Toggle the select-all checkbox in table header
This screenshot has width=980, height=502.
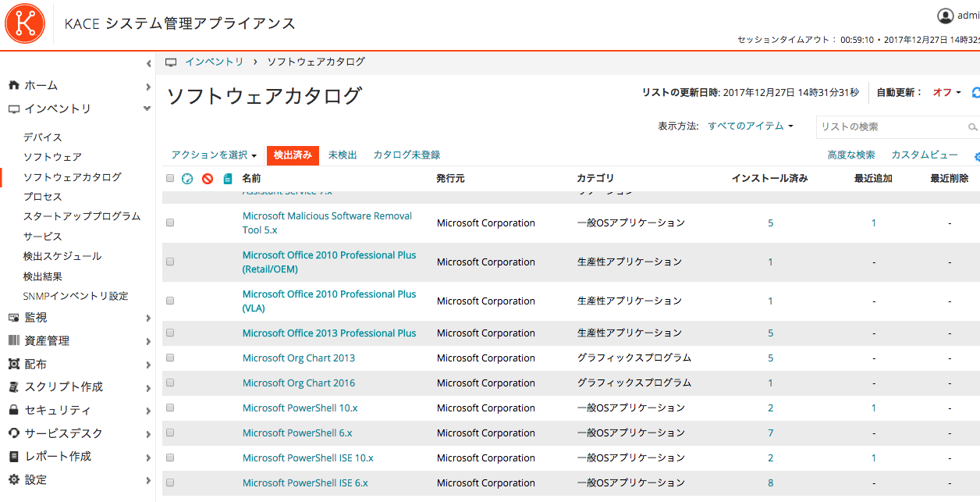[x=170, y=179]
